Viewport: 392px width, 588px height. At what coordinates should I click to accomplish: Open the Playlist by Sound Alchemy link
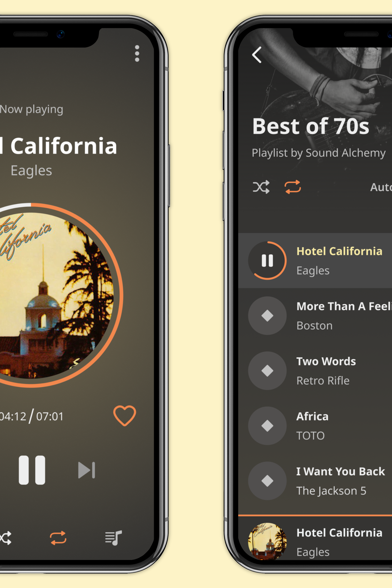coord(318,153)
